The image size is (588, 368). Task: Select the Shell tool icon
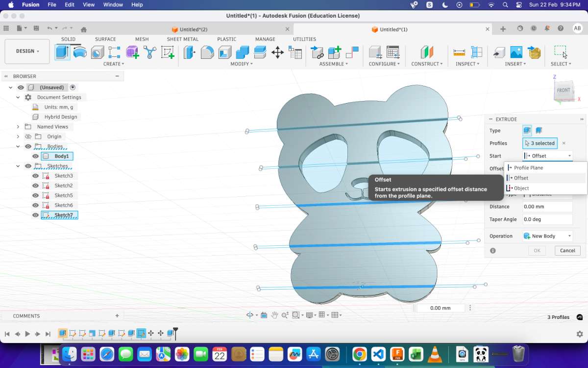click(225, 52)
